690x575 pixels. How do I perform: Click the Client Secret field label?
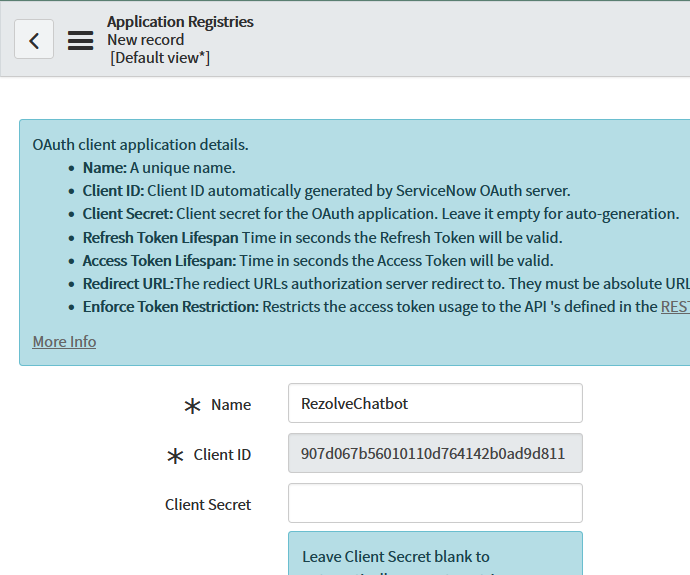[x=208, y=505]
